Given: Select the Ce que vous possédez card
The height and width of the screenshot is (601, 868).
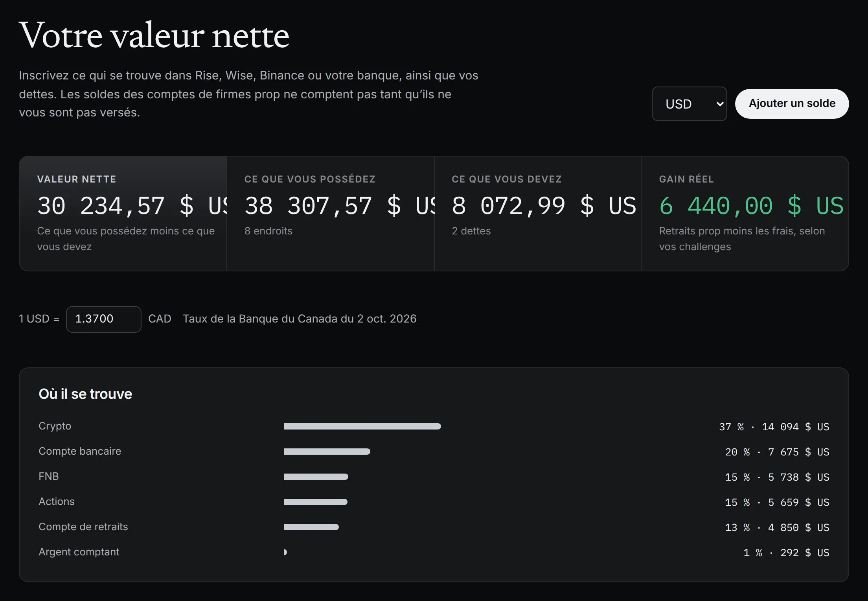Looking at the screenshot, I should tap(331, 214).
